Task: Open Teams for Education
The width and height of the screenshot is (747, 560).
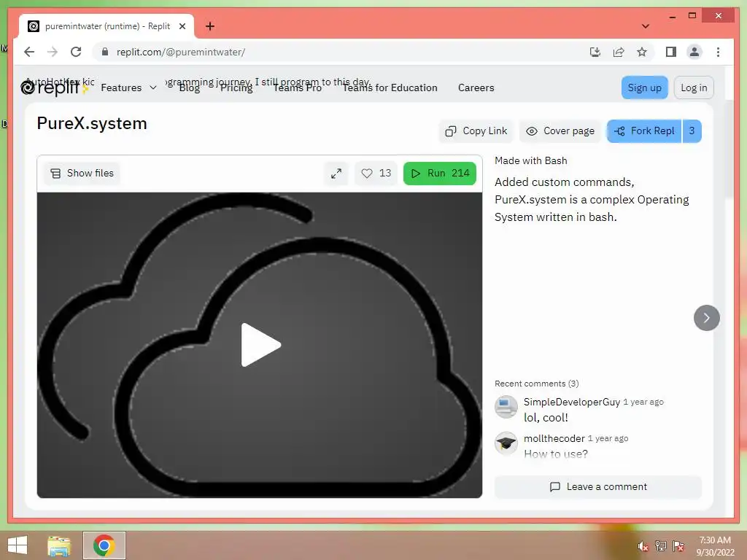Action: tap(390, 87)
